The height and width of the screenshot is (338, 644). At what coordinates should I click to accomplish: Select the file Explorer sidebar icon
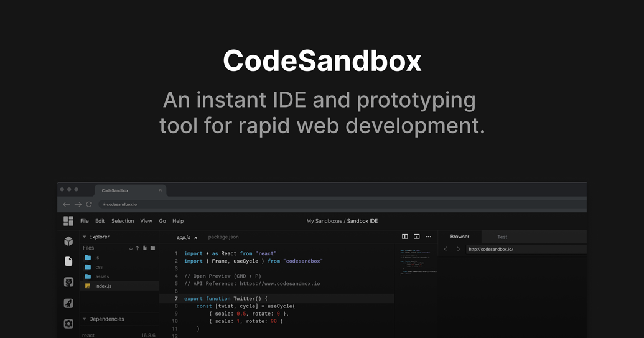coord(68,261)
